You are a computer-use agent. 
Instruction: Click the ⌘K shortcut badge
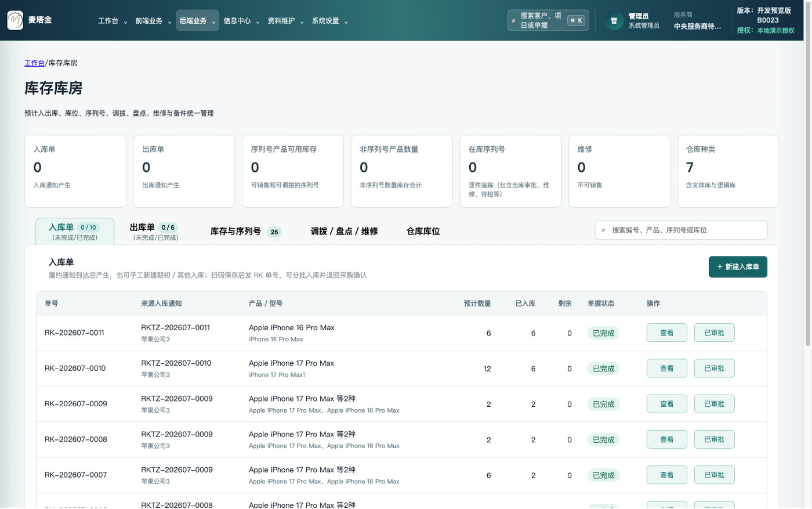pos(576,20)
